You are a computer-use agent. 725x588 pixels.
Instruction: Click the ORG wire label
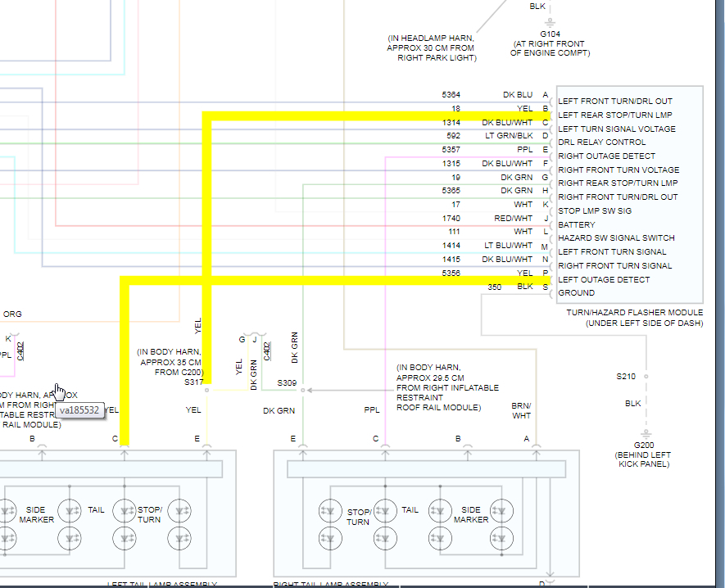[12, 314]
